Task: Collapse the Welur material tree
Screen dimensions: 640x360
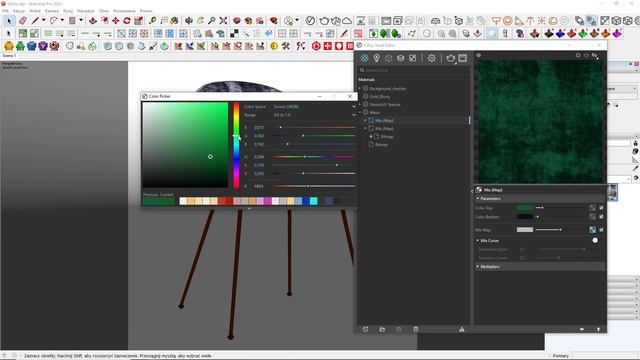Action: click(x=360, y=112)
